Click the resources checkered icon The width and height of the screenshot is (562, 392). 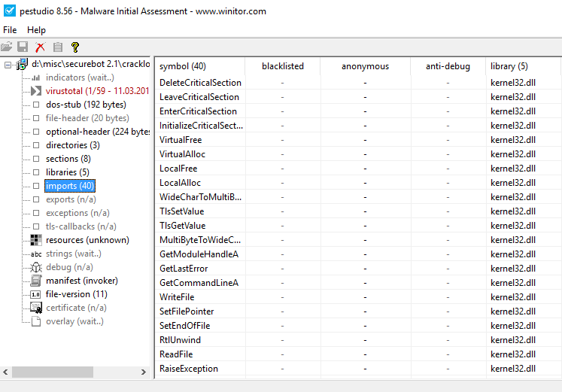(36, 240)
